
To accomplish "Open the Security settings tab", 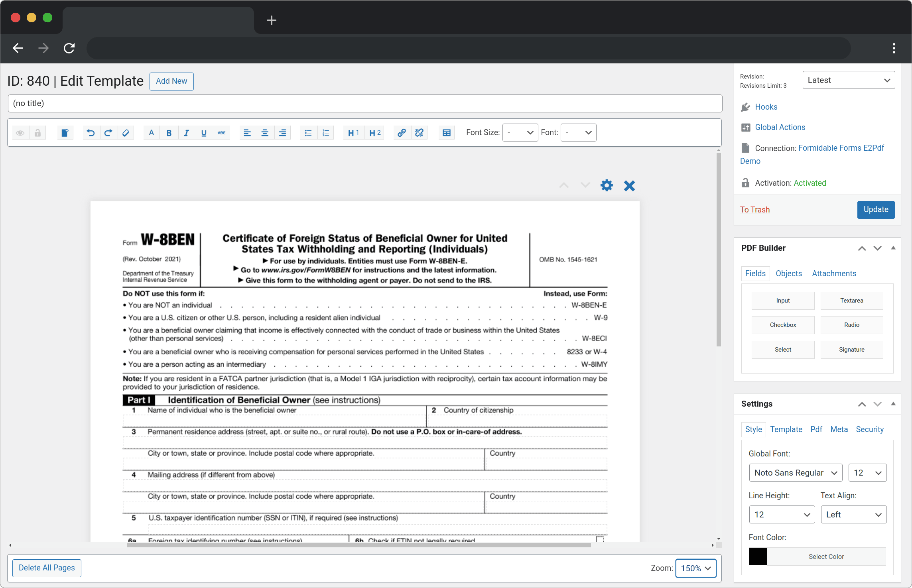I will [870, 429].
